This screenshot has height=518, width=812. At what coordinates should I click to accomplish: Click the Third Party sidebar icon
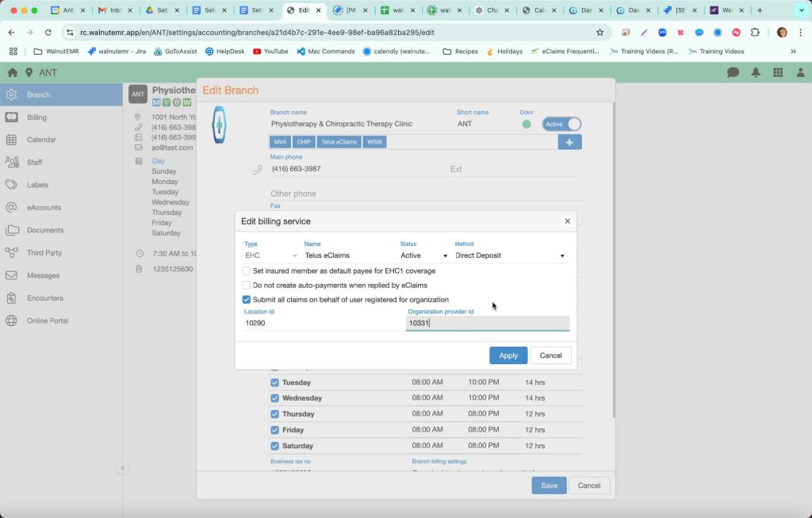(11, 253)
